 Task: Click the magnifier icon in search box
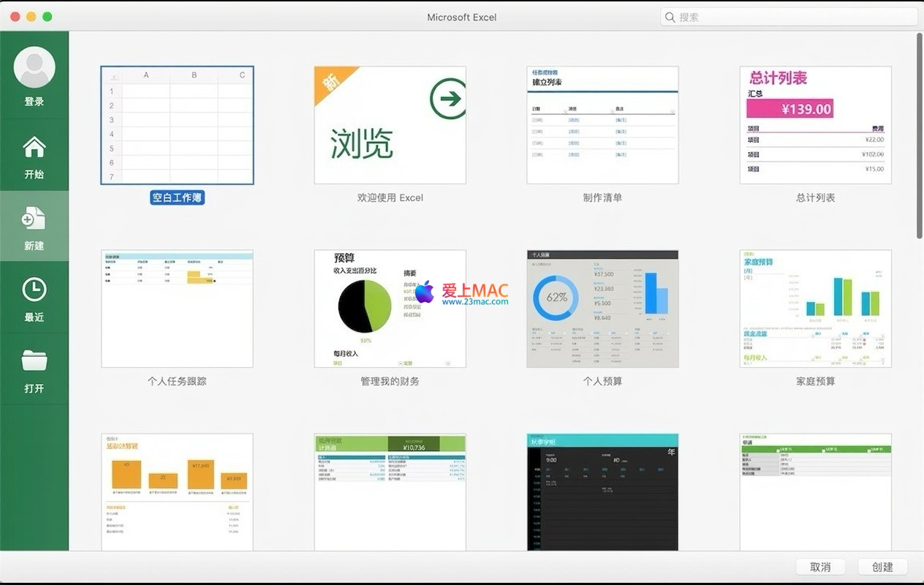point(670,17)
